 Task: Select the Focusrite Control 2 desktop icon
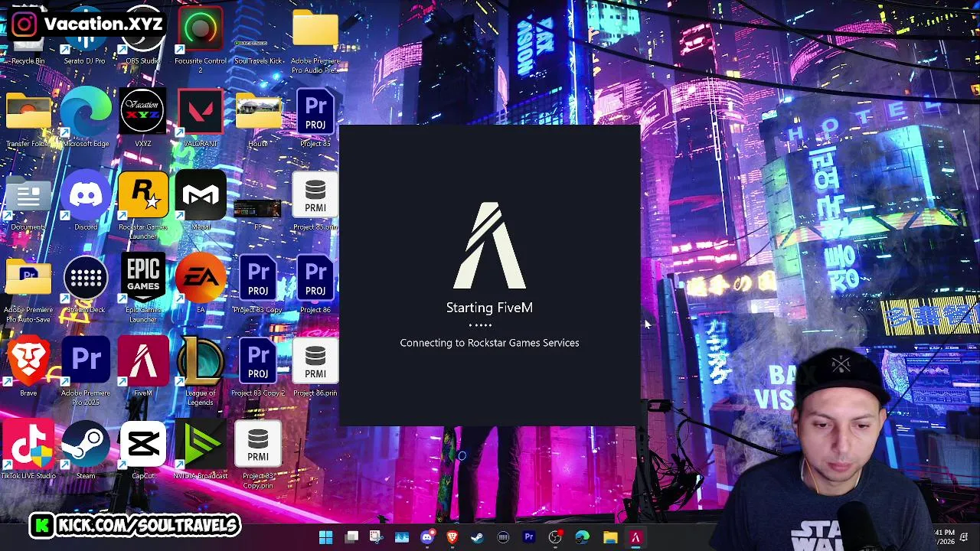[x=200, y=38]
